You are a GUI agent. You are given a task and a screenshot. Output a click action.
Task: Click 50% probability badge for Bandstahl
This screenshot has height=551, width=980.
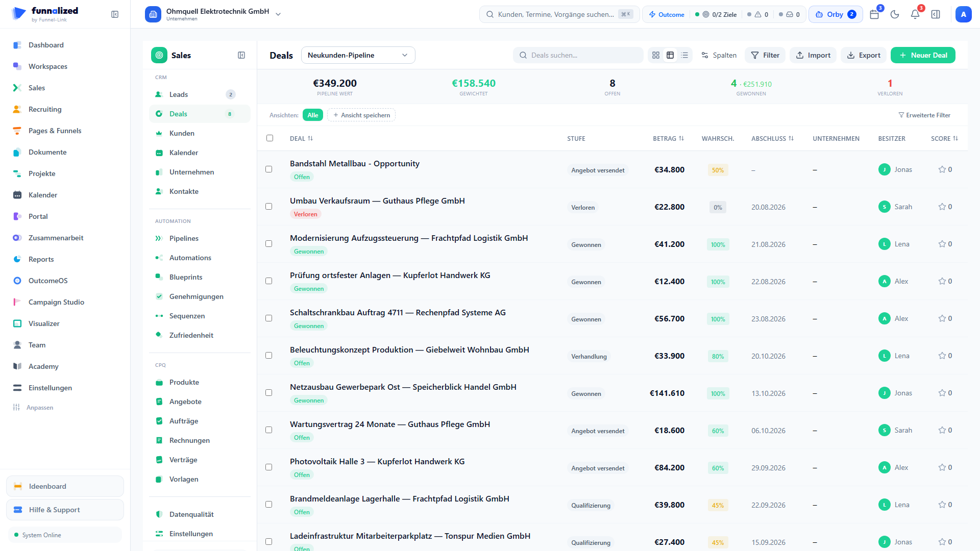pyautogui.click(x=718, y=170)
